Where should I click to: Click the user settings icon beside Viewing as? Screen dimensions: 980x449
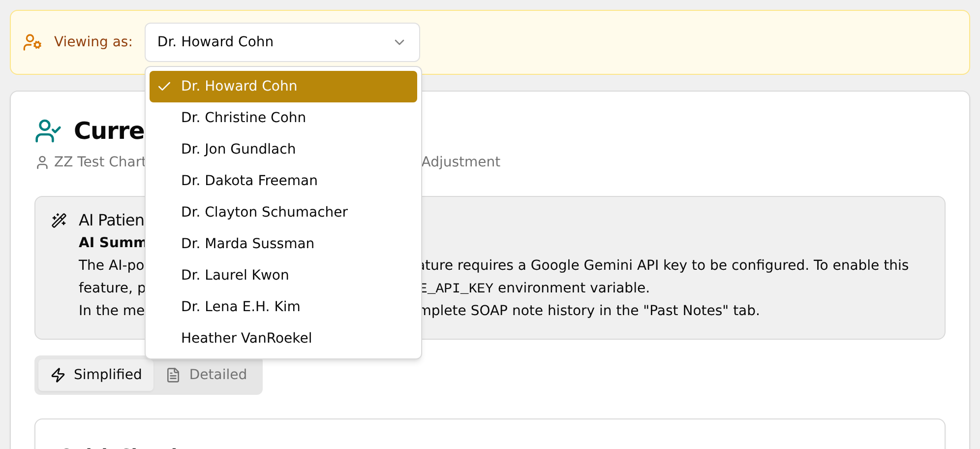click(x=32, y=42)
